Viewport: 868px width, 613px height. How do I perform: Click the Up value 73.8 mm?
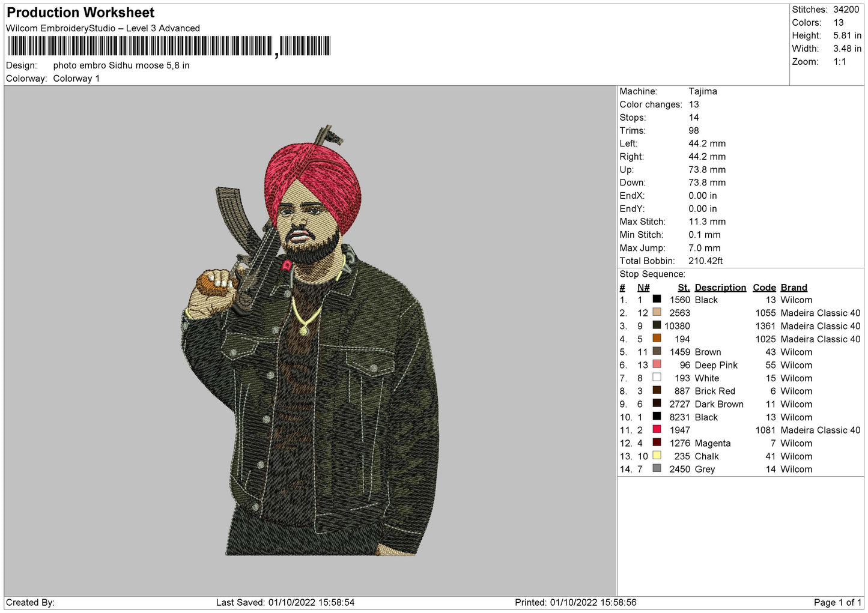[x=707, y=169]
